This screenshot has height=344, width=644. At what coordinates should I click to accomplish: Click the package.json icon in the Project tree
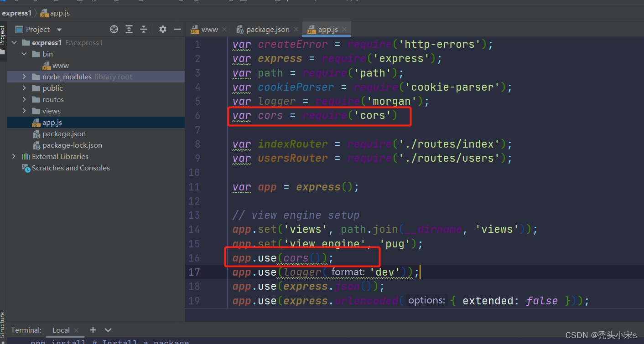[36, 133]
